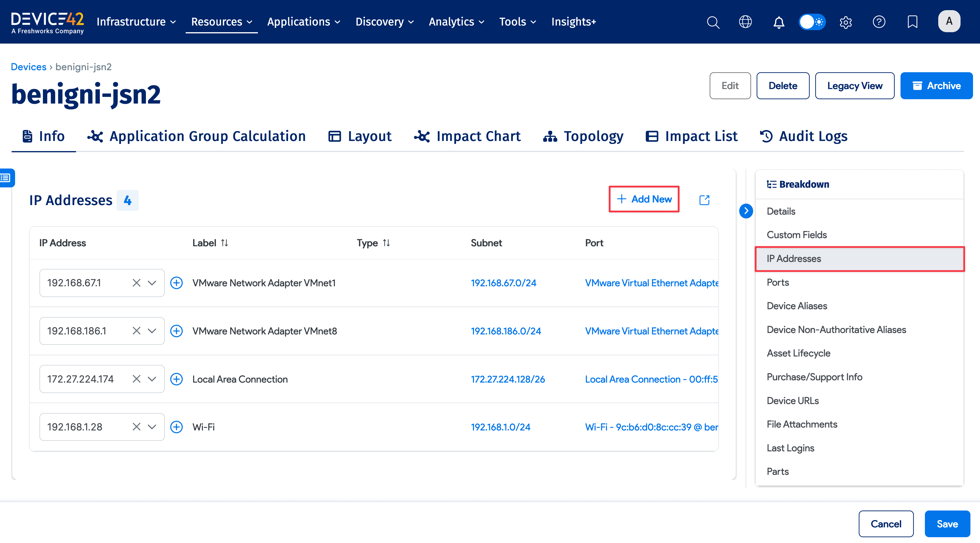Open the bookmark icon in header
The width and height of the screenshot is (980, 543).
912,22
